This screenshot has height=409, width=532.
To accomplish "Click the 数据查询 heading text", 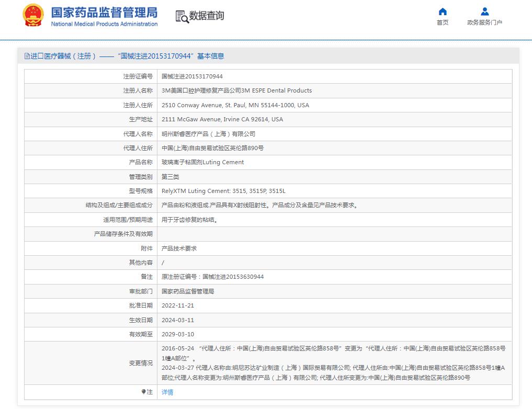I will (206, 16).
